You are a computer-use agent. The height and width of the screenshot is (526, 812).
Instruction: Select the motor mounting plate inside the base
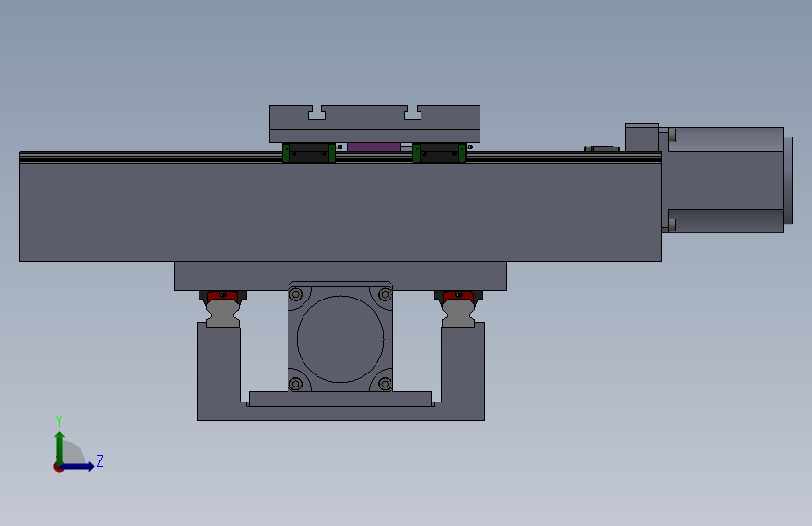(x=340, y=399)
